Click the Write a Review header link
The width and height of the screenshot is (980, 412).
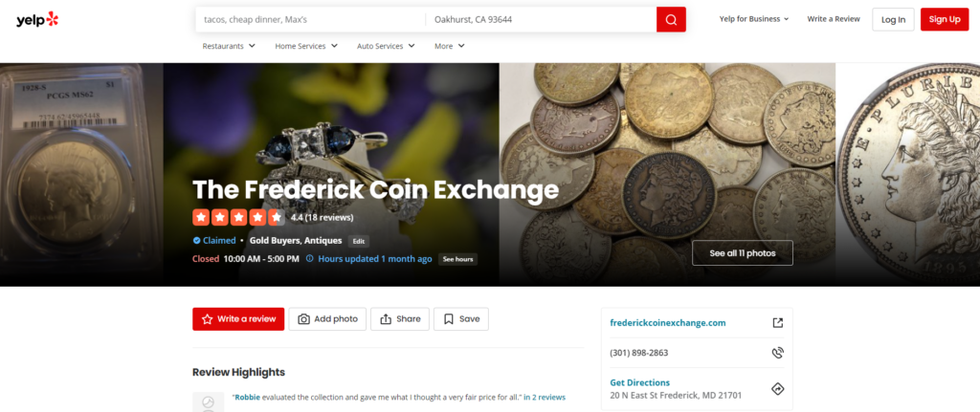click(x=834, y=19)
